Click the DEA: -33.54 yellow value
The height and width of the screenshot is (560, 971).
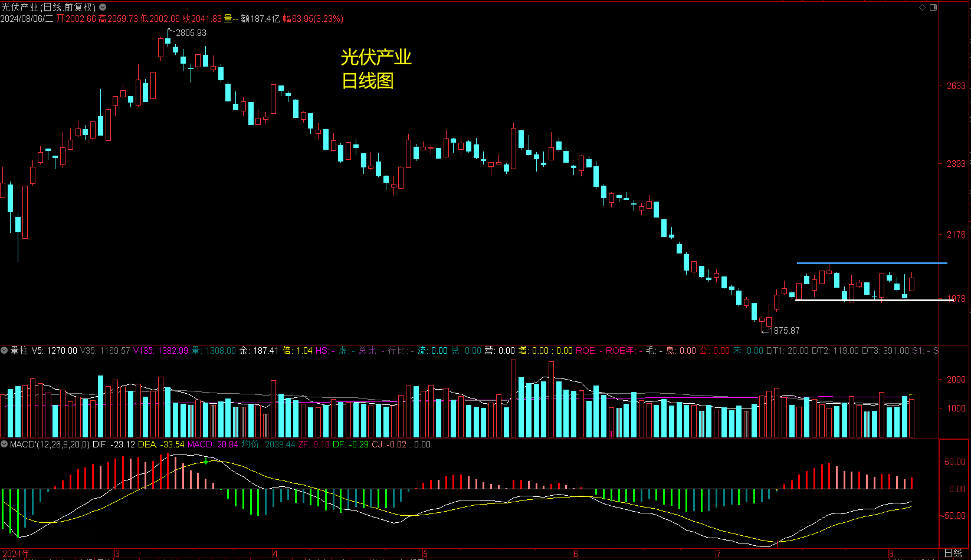[x=161, y=444]
